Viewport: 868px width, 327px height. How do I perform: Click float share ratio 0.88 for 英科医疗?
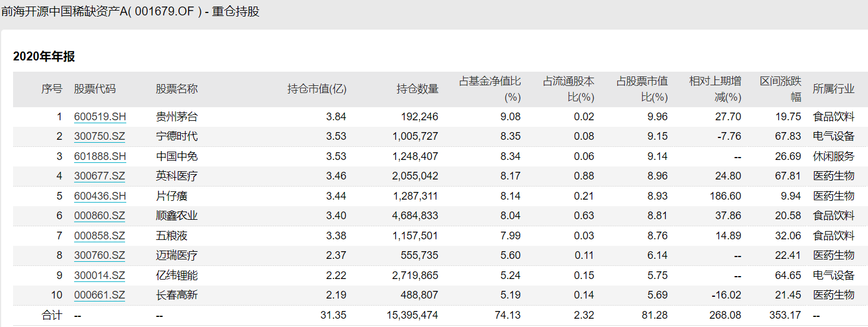coord(584,176)
